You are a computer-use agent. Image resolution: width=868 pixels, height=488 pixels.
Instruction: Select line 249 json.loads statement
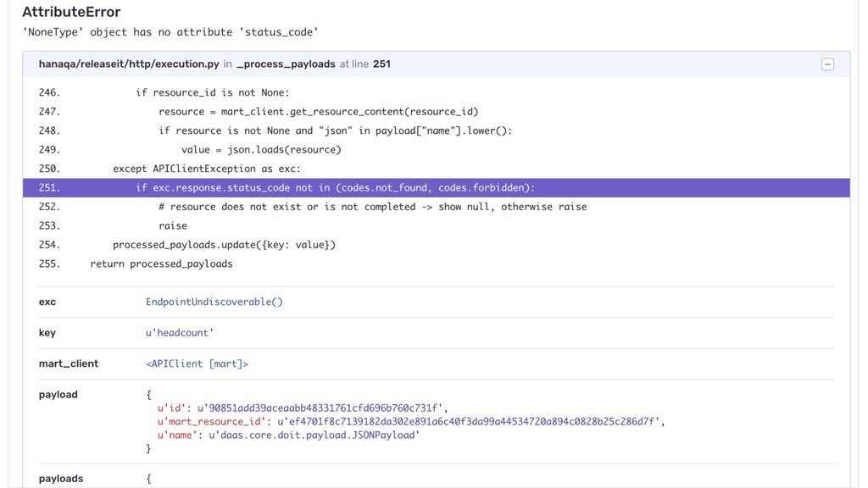[x=437, y=149]
